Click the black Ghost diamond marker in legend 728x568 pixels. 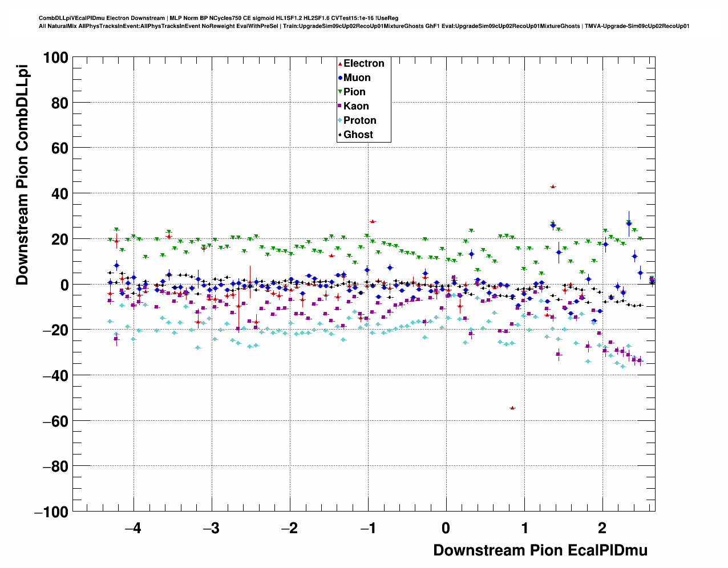click(340, 135)
